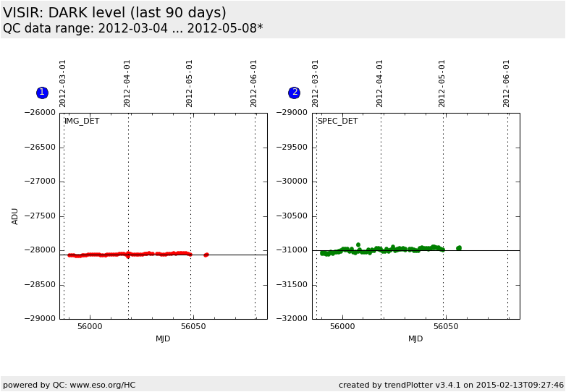Click the VISIR: DARK level title

point(114,13)
